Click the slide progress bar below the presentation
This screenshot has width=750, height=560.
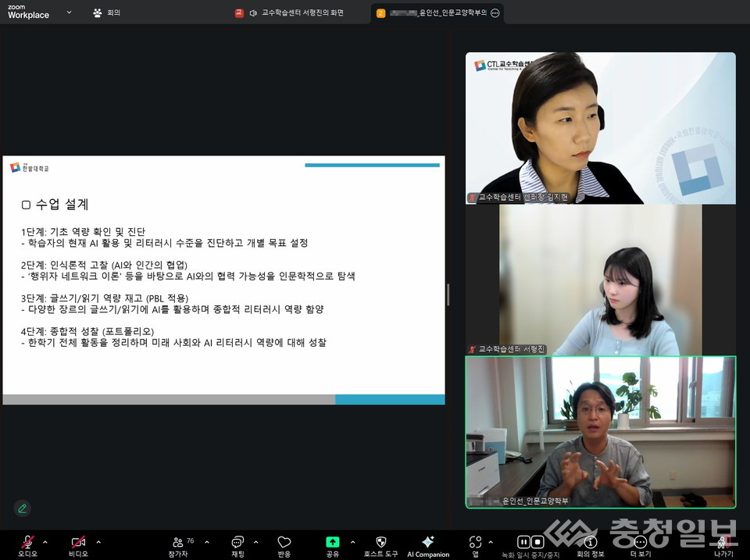[x=223, y=399]
